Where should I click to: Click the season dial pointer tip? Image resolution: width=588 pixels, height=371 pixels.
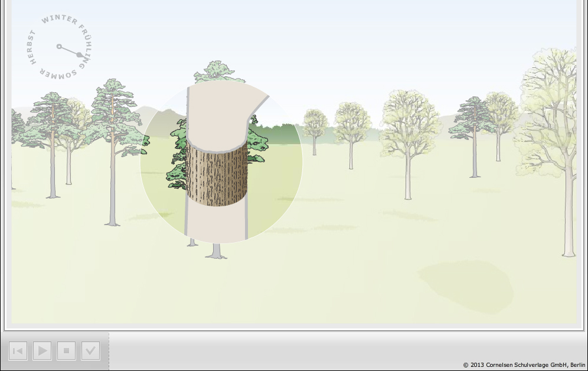79,55
